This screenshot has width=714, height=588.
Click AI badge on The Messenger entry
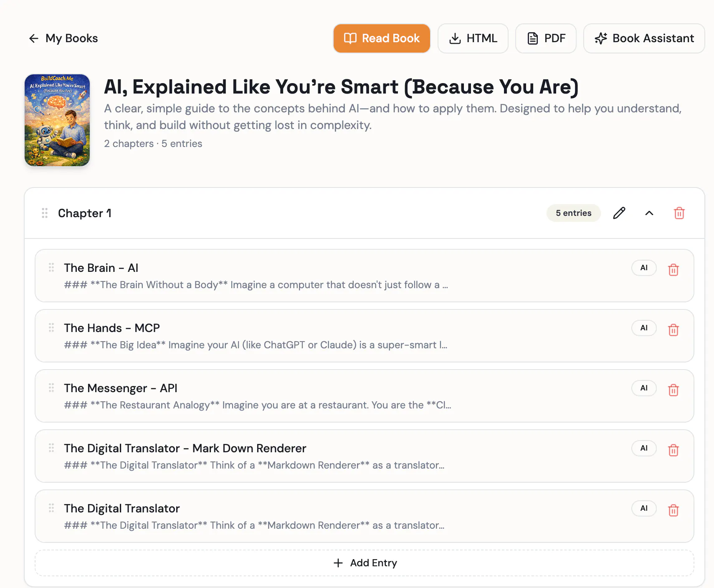pos(644,388)
